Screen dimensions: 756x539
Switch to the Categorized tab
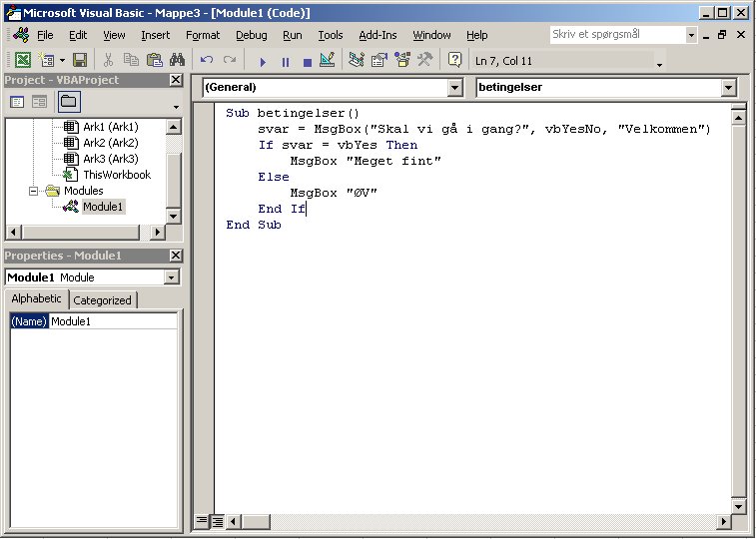click(x=102, y=300)
